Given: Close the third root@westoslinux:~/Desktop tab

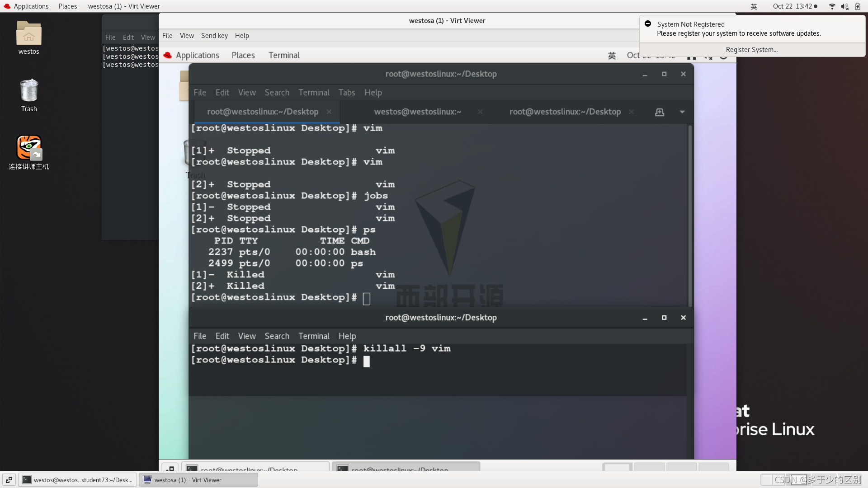Looking at the screenshot, I should (632, 112).
